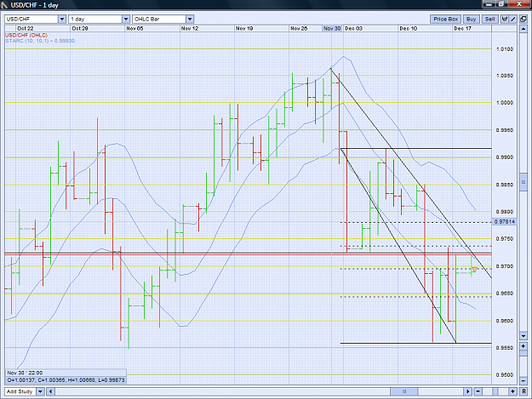Click the STARC (10, 10,1) study label
Screen dimensions: 532x399
(40, 41)
